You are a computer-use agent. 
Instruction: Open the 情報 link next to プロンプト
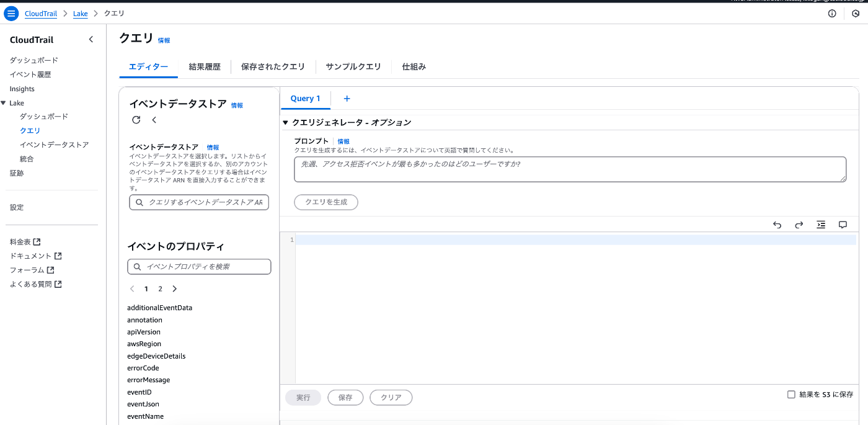(343, 141)
